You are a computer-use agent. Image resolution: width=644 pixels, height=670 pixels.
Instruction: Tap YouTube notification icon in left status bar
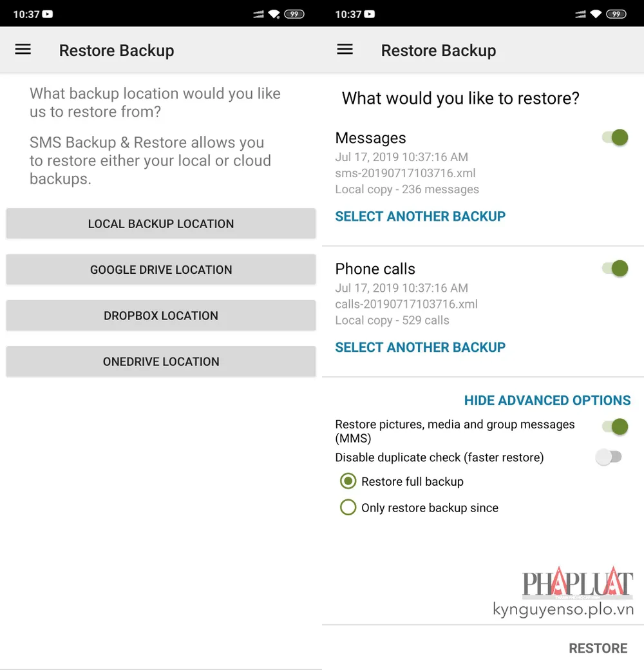[48, 14]
